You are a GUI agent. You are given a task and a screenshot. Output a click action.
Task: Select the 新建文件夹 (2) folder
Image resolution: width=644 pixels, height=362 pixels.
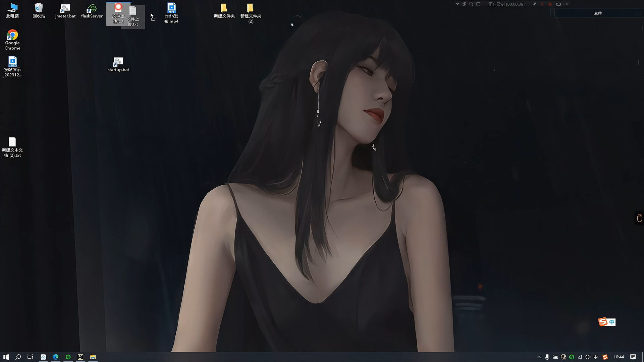(251, 13)
